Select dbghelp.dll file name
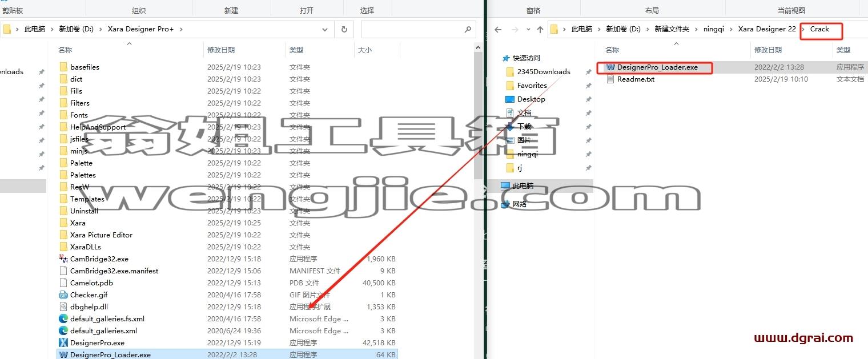The image size is (868, 359). tap(89, 306)
